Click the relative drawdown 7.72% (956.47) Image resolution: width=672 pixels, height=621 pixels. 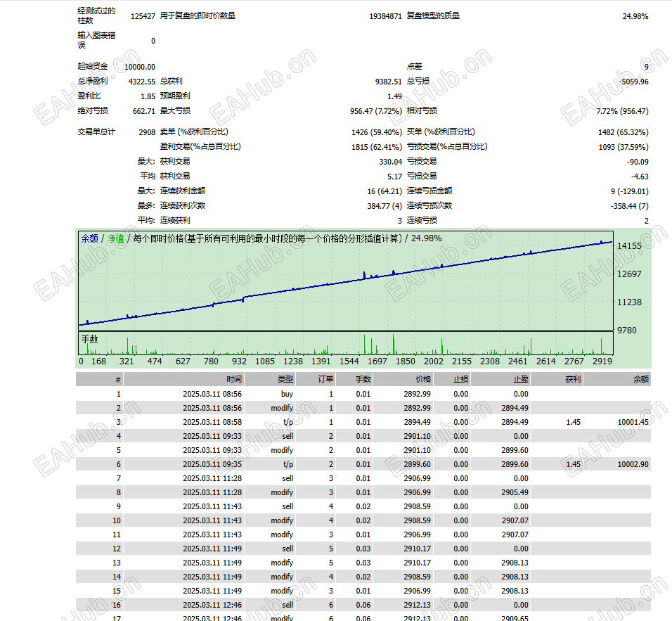pyautogui.click(x=622, y=111)
